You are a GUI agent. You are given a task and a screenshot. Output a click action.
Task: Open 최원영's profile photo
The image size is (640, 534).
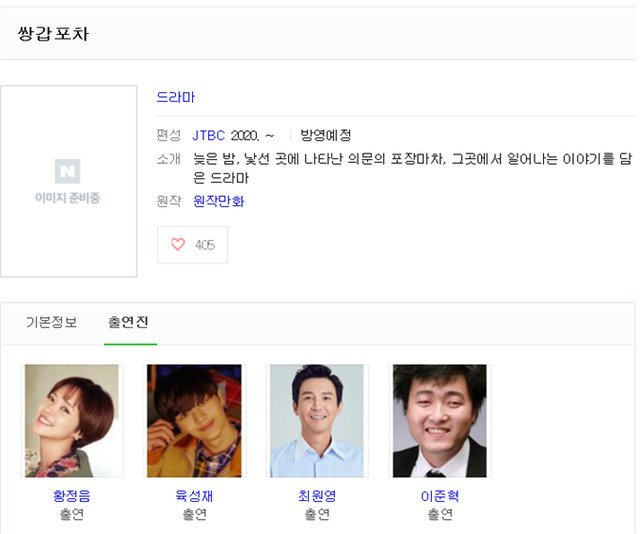click(x=317, y=421)
